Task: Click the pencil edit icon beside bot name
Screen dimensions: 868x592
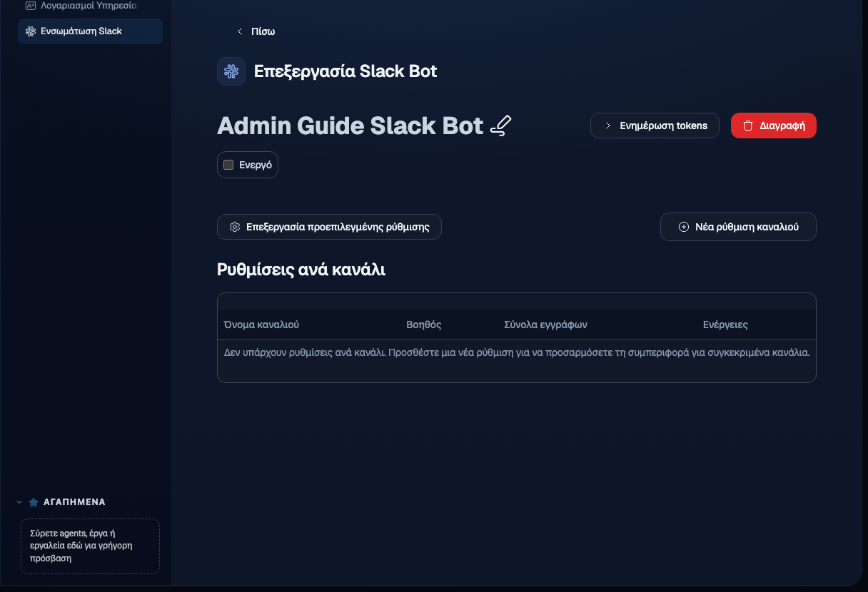Action: (501, 126)
